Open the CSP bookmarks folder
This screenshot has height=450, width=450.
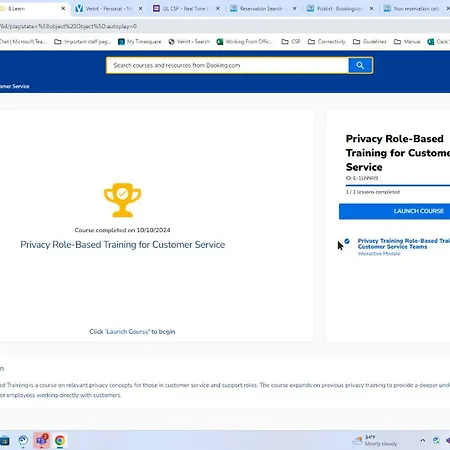click(291, 42)
